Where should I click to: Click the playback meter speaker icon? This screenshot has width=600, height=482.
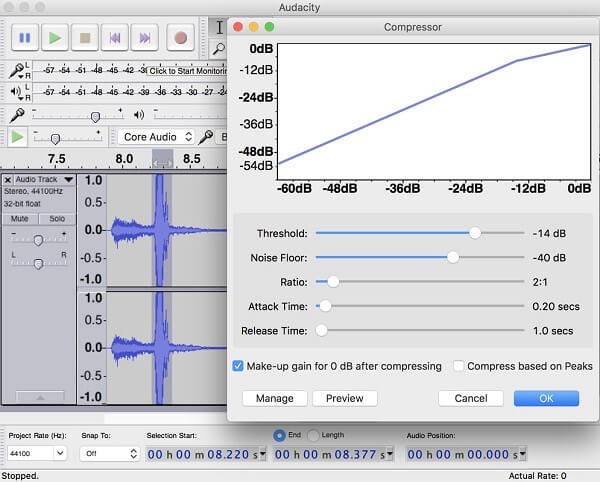click(x=16, y=92)
